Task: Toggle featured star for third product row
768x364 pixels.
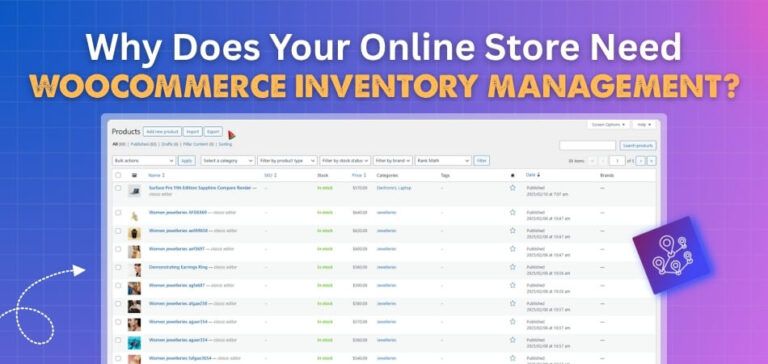Action: point(512,230)
